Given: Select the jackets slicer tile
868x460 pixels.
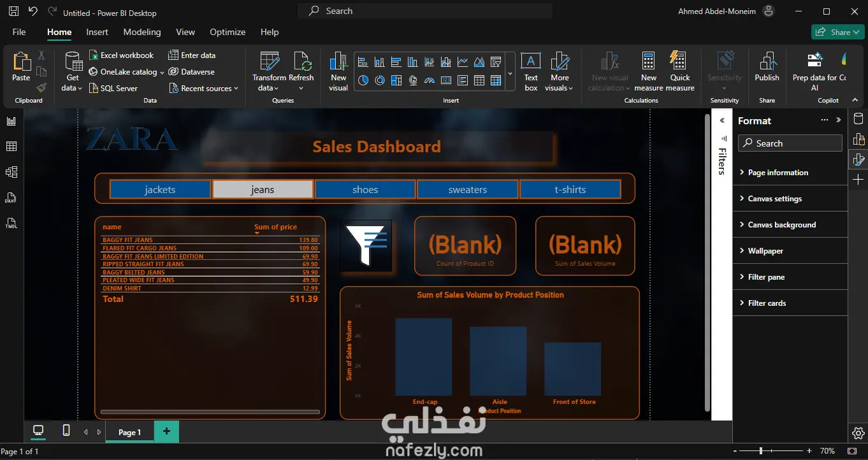Looking at the screenshot, I should click(x=160, y=189).
